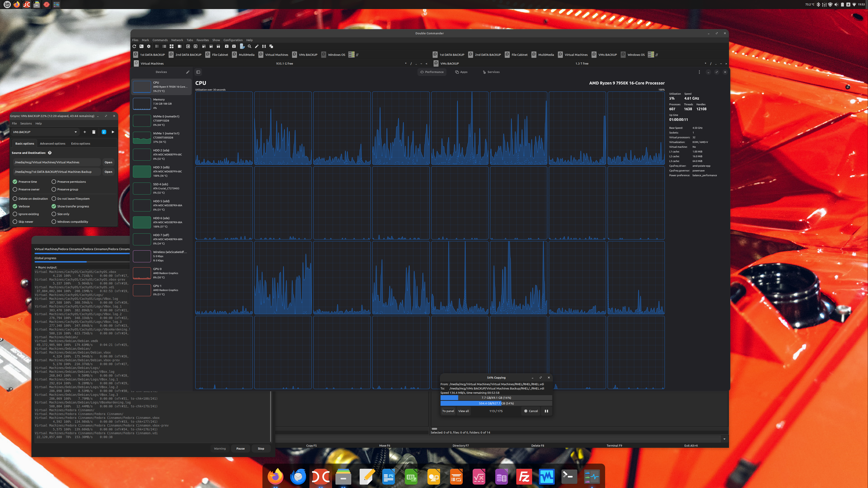Click the Stop button in rsync window

click(x=261, y=449)
